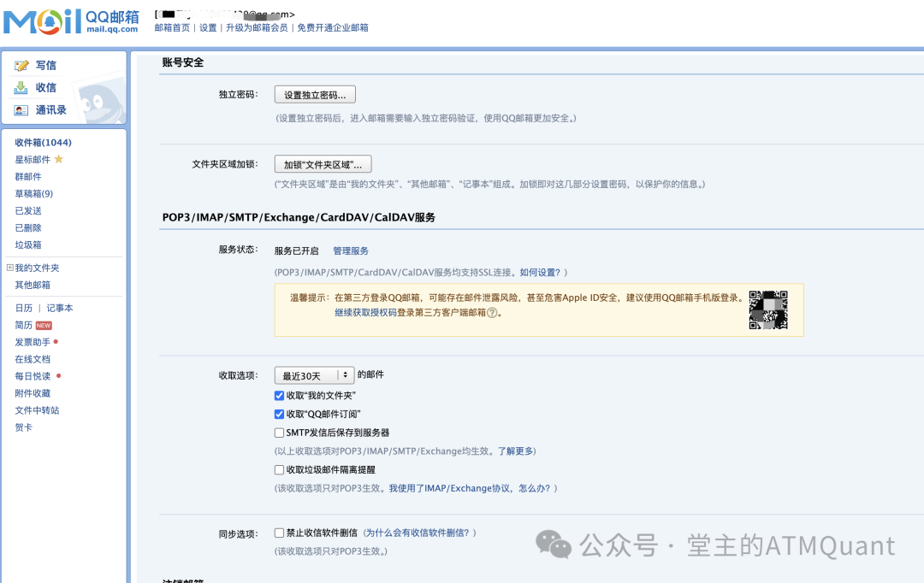Click the 通讯录 contact card icon
Screen dimensions: 924x583
21,110
